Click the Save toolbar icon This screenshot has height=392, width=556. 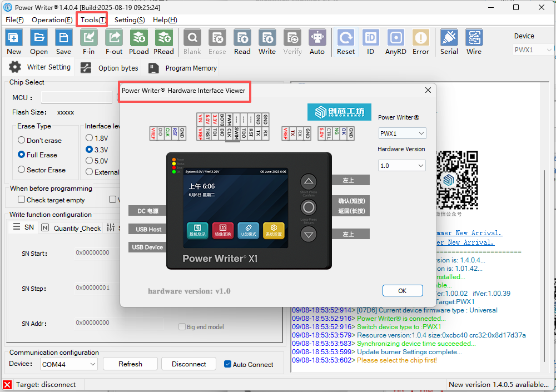(x=63, y=38)
